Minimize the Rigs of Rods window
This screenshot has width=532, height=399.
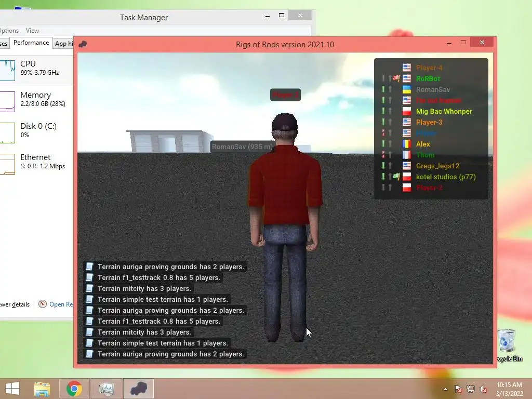(x=449, y=43)
